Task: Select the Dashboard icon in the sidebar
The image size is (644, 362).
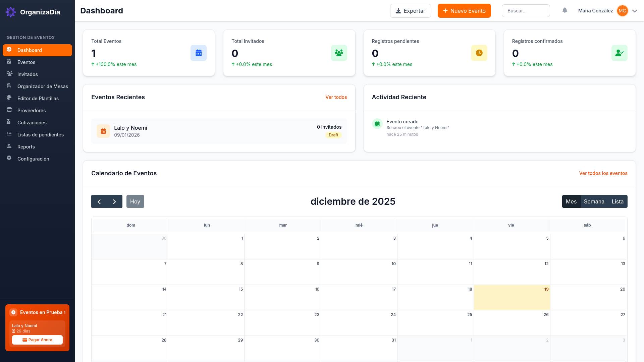Action: pyautogui.click(x=9, y=50)
